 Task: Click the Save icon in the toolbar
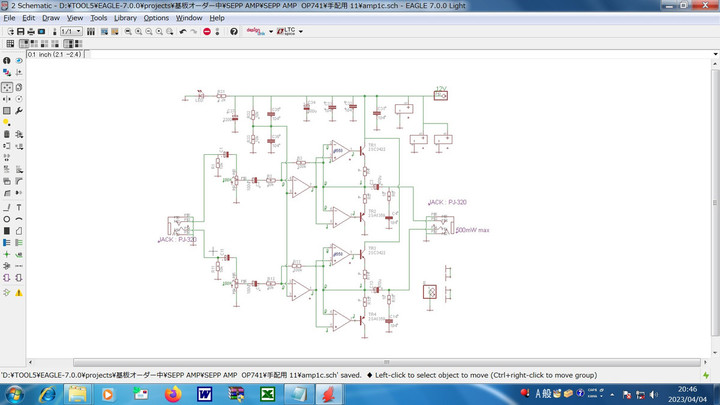[x=21, y=31]
